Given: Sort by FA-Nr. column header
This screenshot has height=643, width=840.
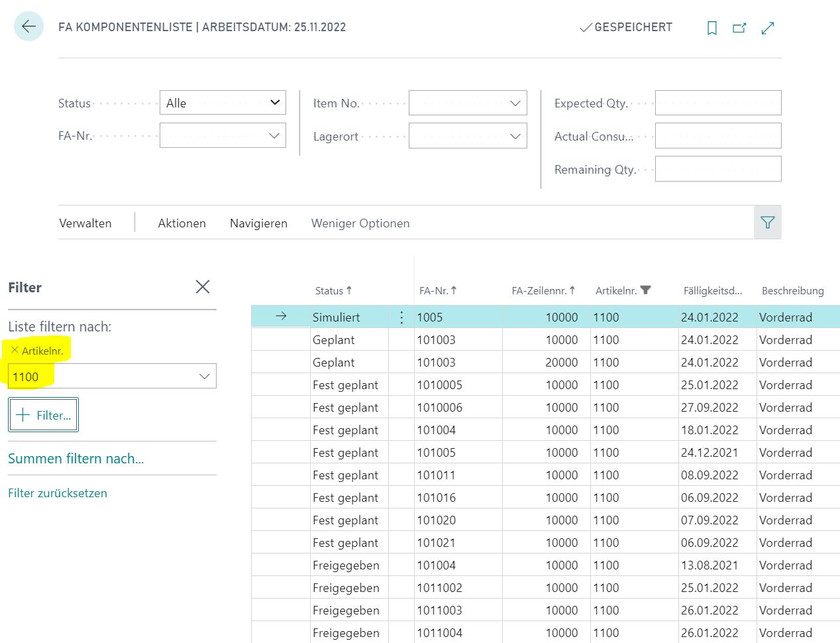Looking at the screenshot, I should pos(438,290).
